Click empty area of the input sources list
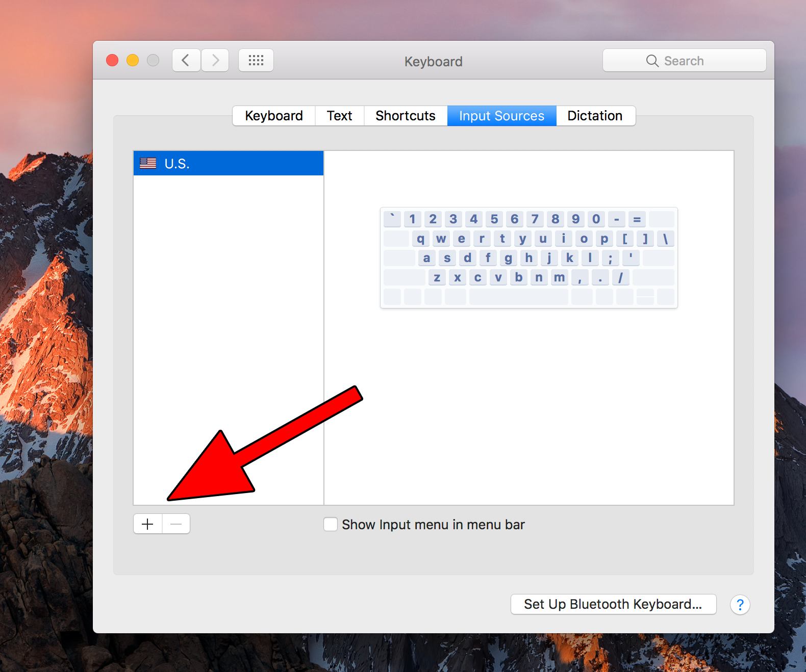Viewport: 806px width, 672px height. point(228,306)
